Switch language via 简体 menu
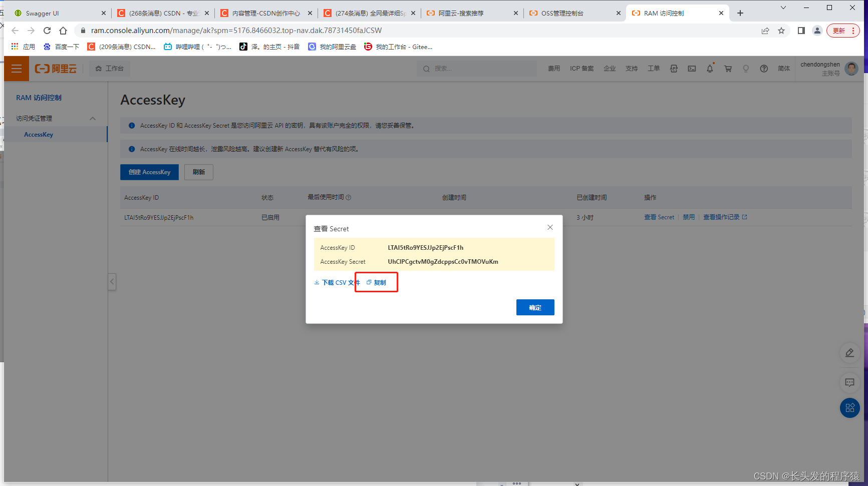This screenshot has width=868, height=486. click(x=784, y=69)
